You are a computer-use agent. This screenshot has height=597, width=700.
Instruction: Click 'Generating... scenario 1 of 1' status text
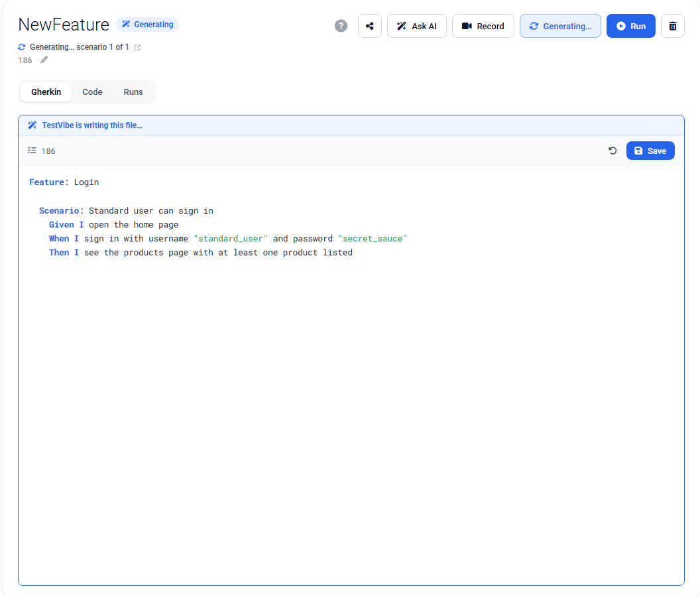coord(80,47)
